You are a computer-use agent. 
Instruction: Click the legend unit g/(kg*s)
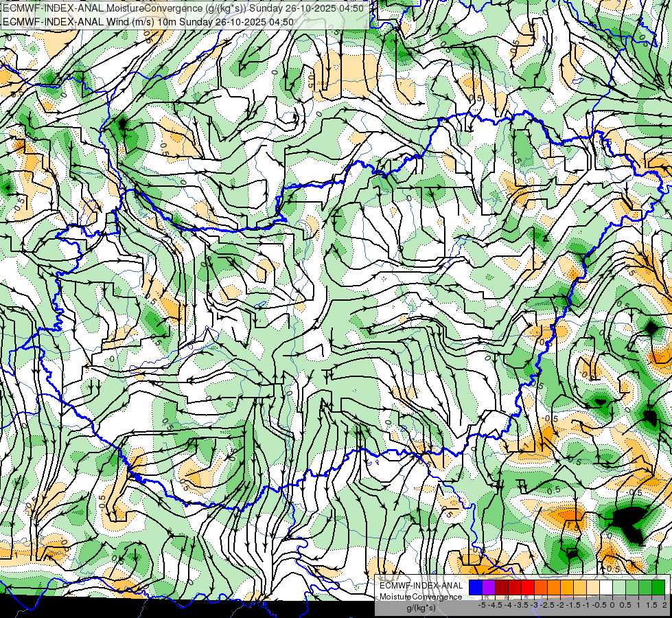[421, 608]
